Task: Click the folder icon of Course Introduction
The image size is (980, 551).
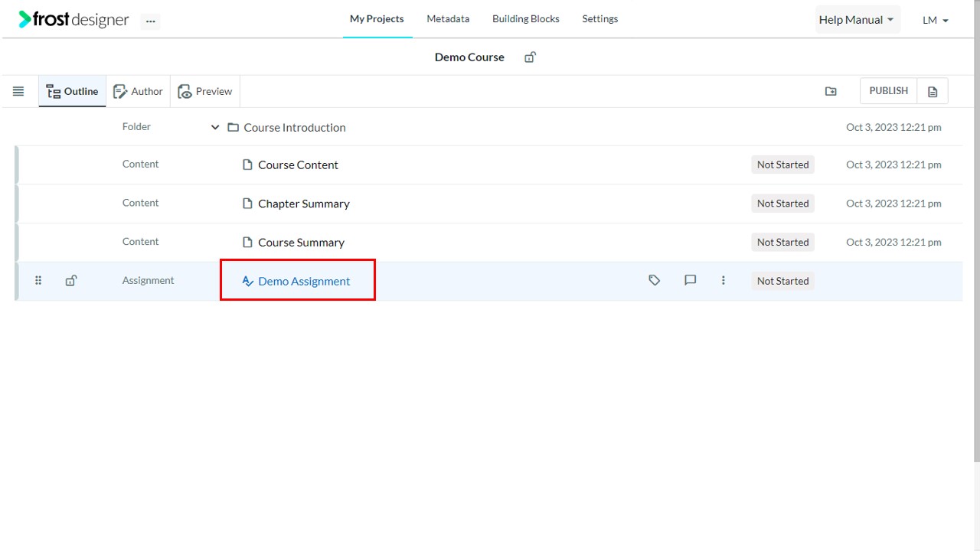Action: pyautogui.click(x=234, y=127)
